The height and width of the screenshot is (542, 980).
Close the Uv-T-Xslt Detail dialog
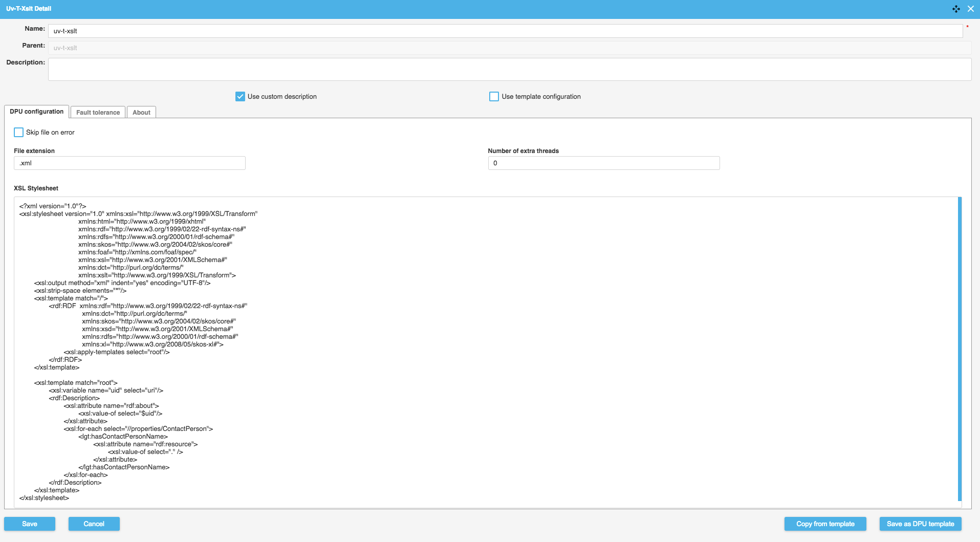[971, 9]
